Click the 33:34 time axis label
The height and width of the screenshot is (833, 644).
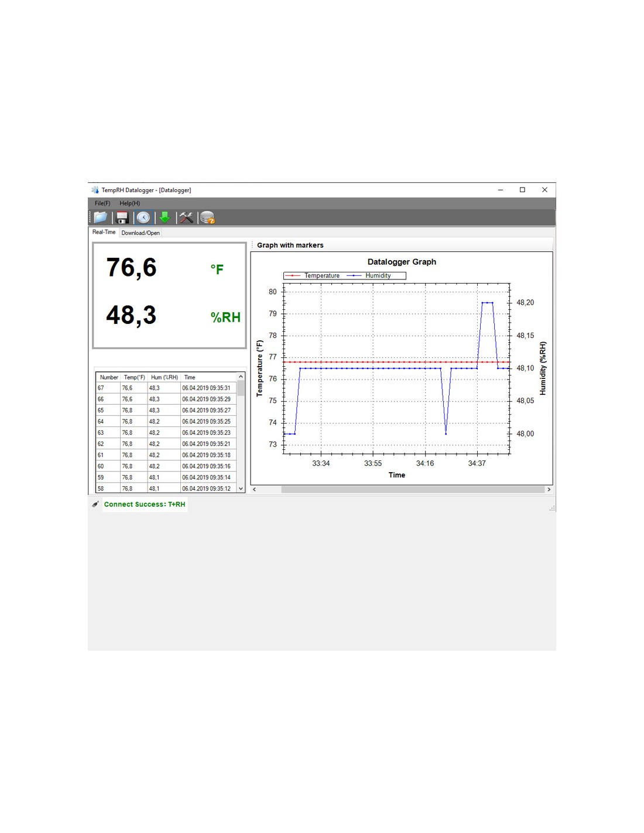(321, 463)
